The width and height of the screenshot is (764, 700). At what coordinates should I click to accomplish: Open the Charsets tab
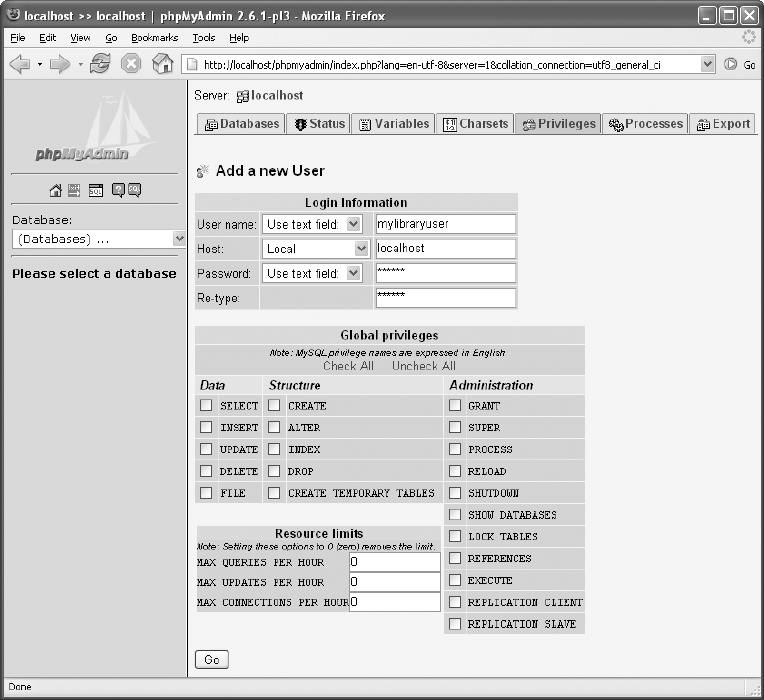[476, 124]
